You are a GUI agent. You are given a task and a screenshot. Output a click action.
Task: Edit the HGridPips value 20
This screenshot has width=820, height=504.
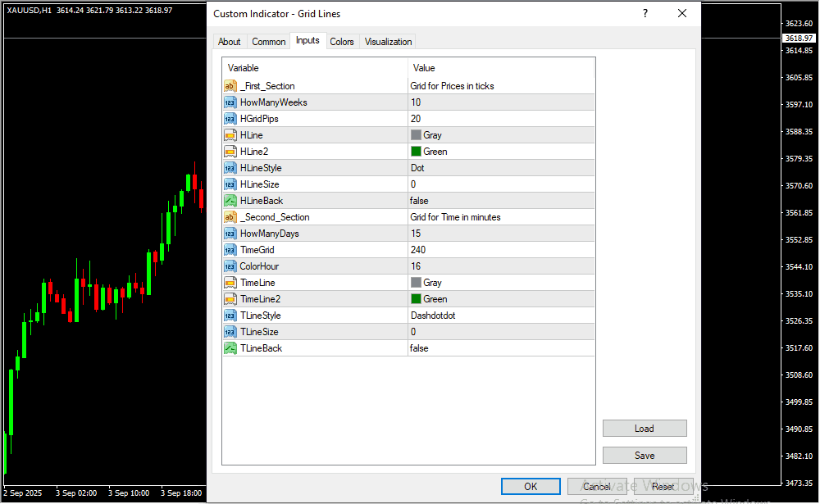[x=500, y=119]
